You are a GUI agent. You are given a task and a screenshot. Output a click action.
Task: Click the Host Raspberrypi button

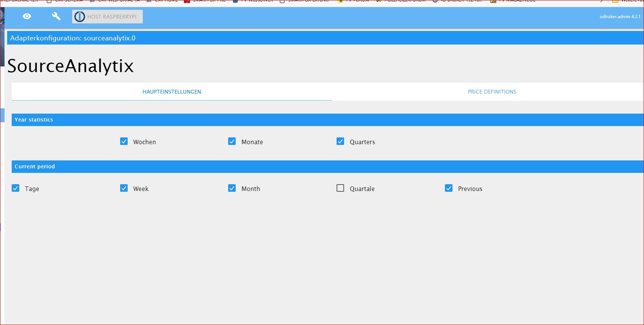(x=107, y=17)
